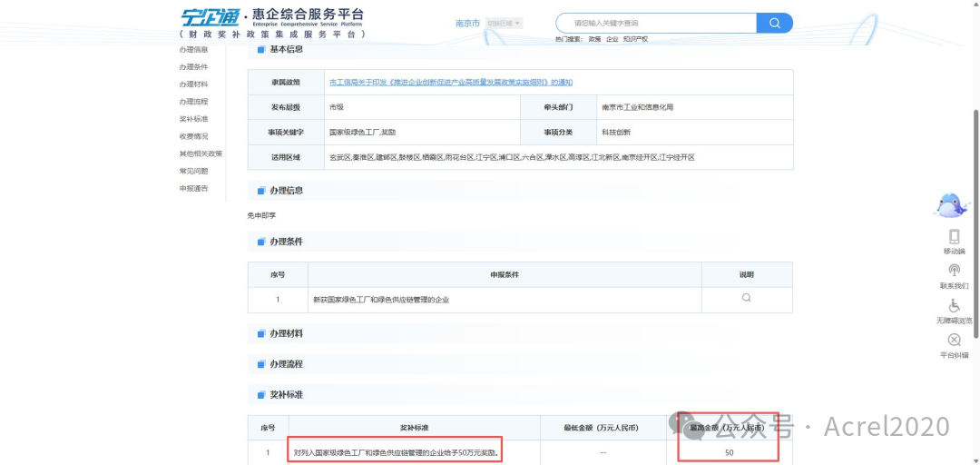
Task: Open the 切换区域 dropdown
Action: pos(504,23)
